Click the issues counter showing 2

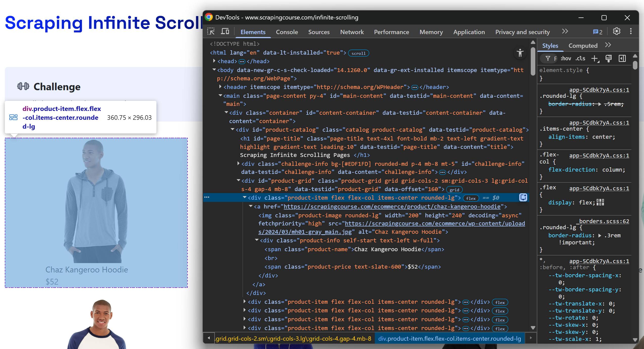[x=598, y=32]
